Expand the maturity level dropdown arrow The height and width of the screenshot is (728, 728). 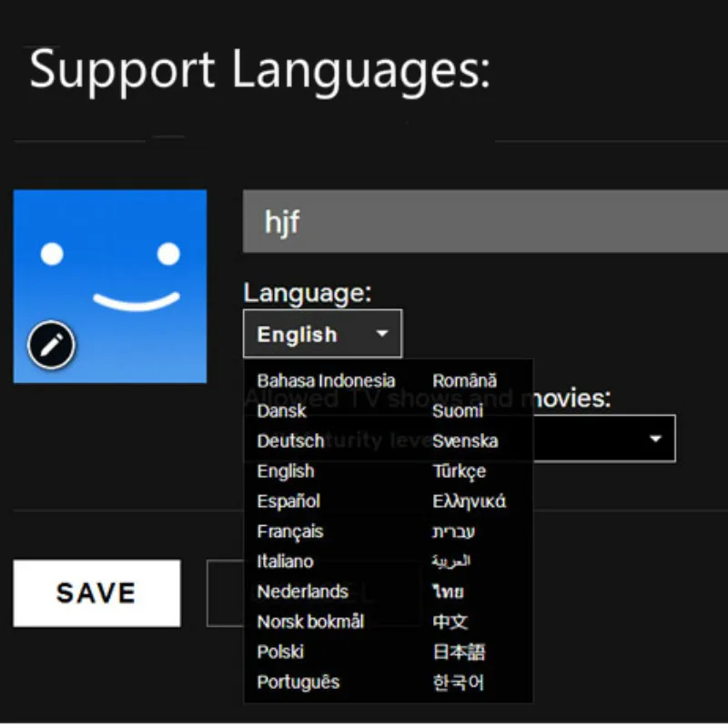tap(655, 439)
